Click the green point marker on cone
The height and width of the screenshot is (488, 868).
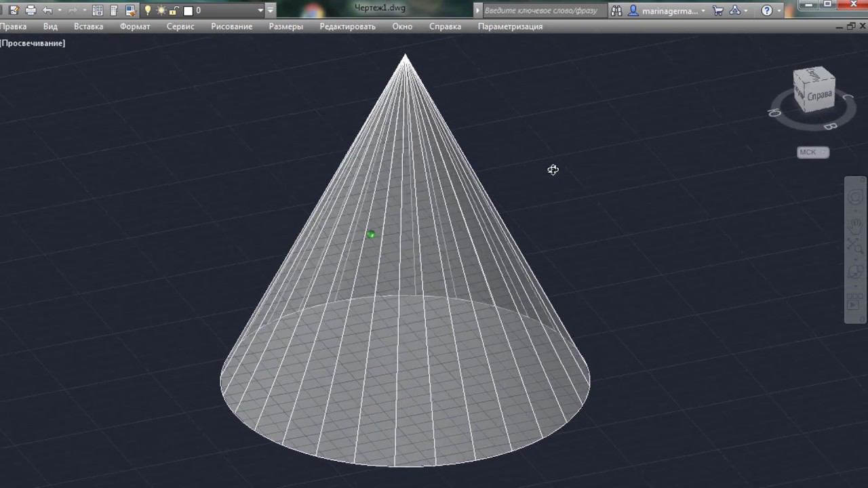click(x=371, y=235)
